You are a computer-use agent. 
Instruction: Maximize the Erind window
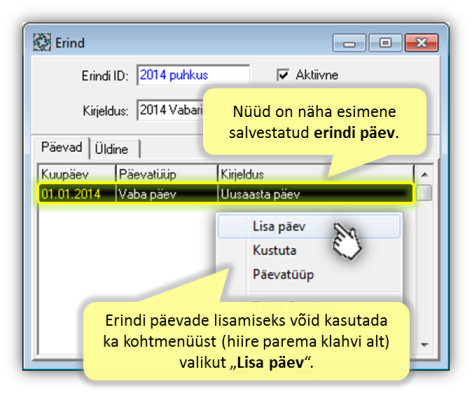(x=385, y=43)
